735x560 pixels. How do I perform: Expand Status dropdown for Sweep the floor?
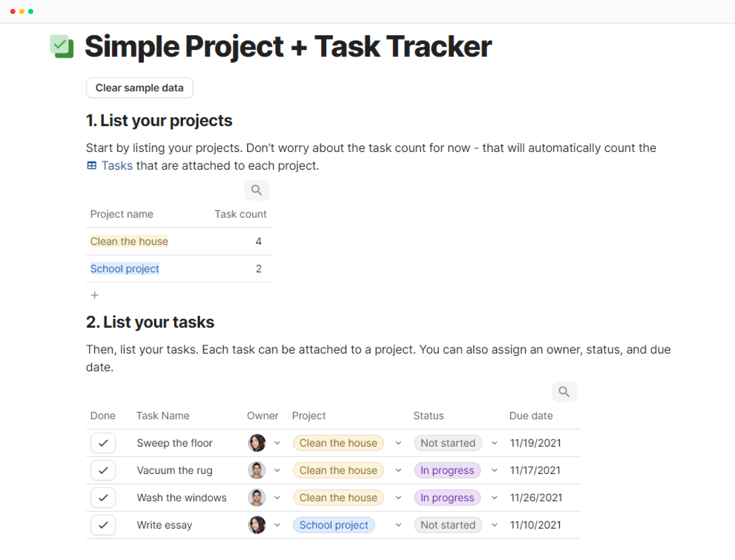click(x=495, y=443)
